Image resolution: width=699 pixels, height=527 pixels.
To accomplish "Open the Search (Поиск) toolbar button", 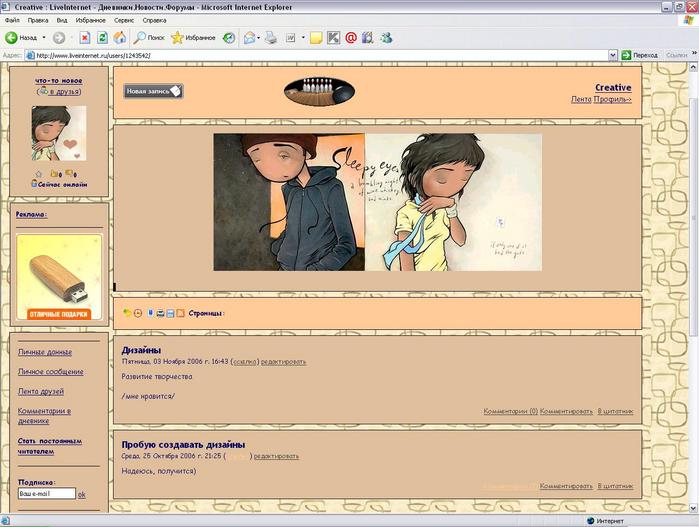I will tap(148, 38).
